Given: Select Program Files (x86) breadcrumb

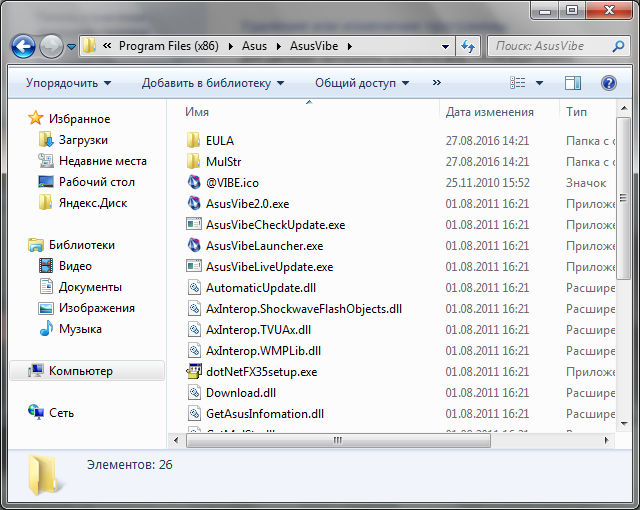Looking at the screenshot, I should pyautogui.click(x=169, y=46).
